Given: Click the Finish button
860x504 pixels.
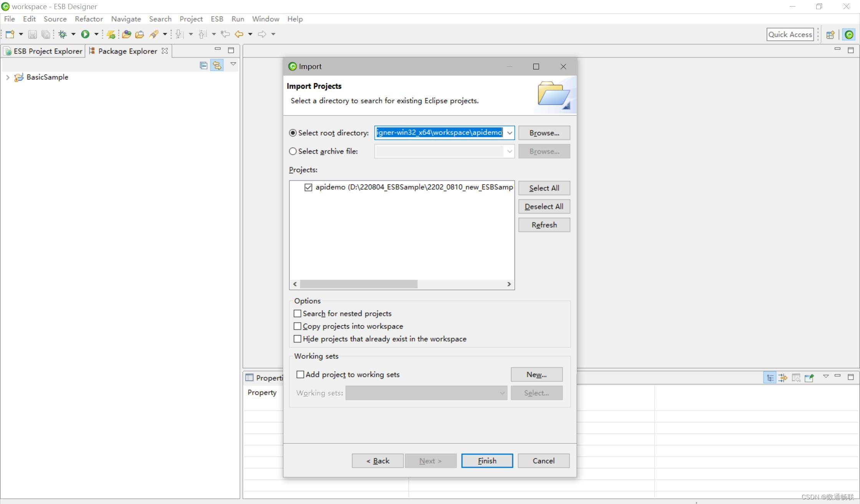Looking at the screenshot, I should tap(487, 461).
